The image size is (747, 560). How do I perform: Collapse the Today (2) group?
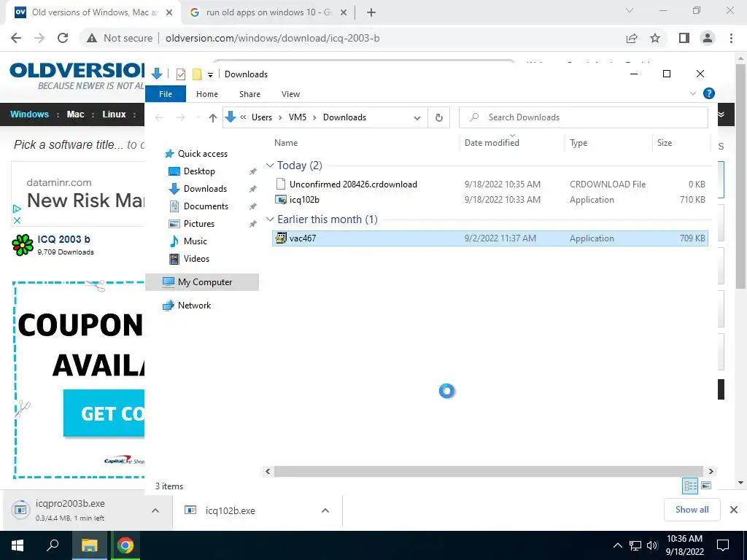tap(270, 166)
